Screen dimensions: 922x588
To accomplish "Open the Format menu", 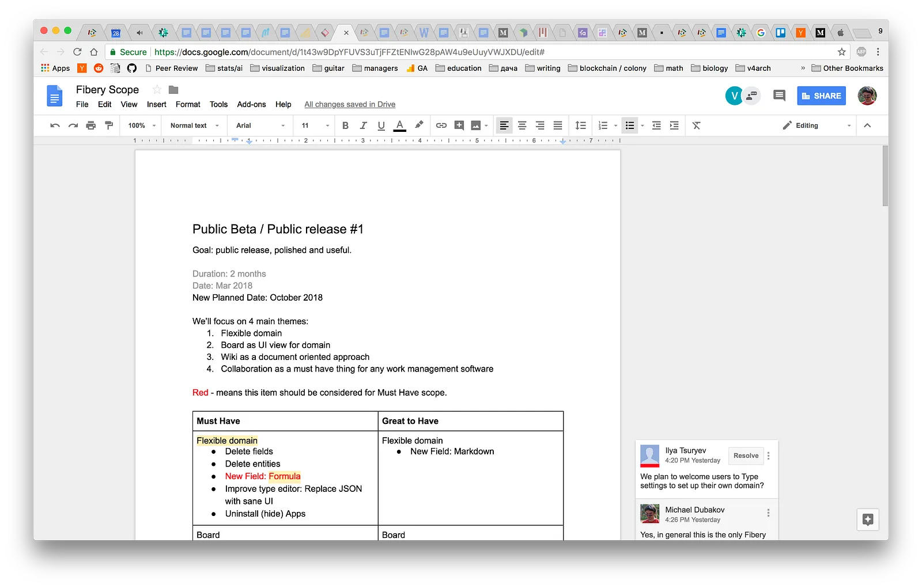I will pos(188,104).
